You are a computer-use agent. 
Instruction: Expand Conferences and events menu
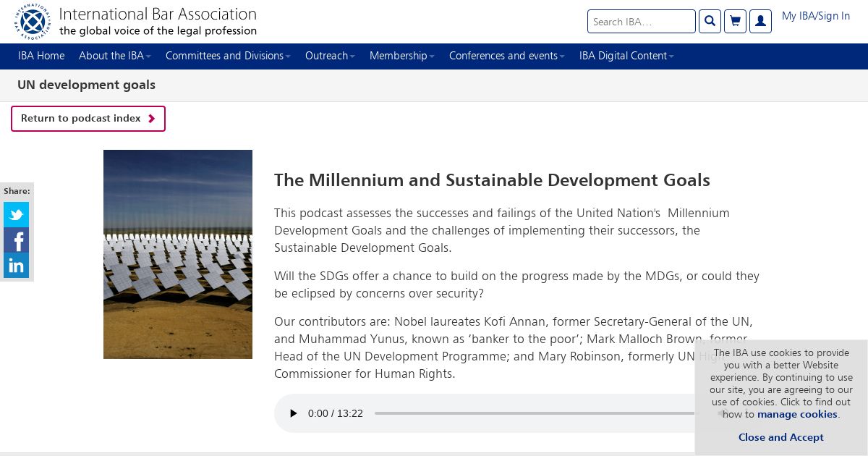507,56
